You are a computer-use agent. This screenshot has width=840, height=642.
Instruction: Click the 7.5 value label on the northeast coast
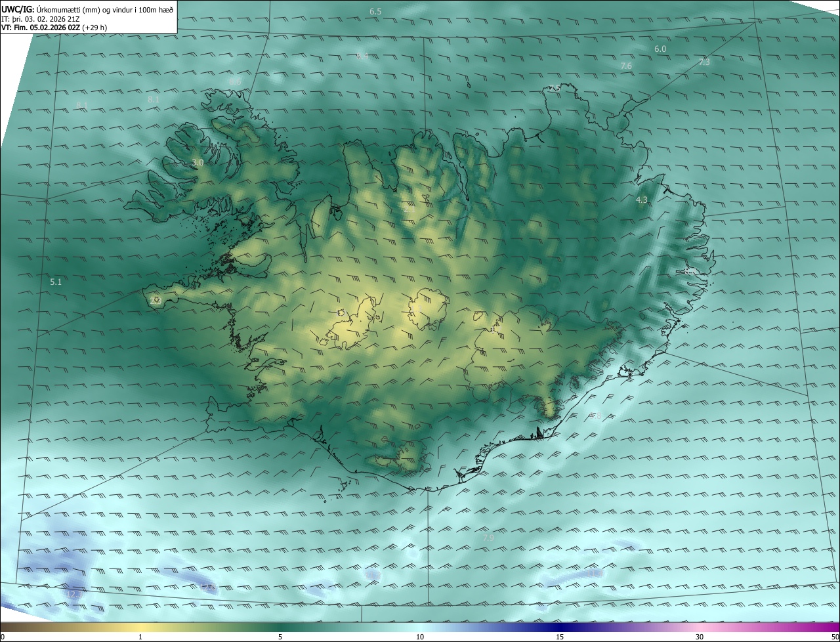pos(555,88)
